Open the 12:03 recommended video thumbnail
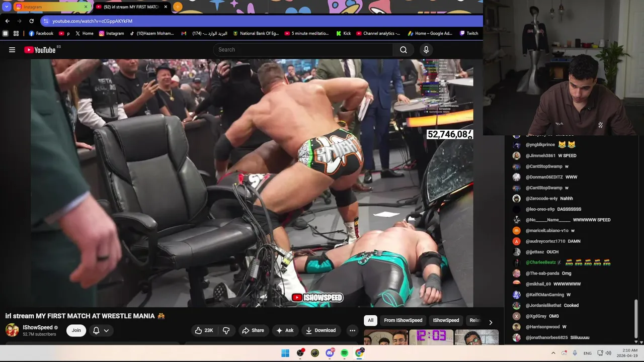This screenshot has height=362, width=644. tap(431, 337)
